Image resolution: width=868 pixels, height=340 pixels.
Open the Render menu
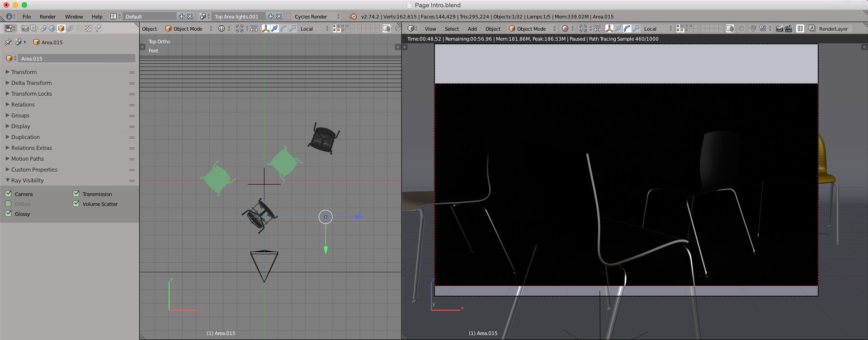[47, 17]
